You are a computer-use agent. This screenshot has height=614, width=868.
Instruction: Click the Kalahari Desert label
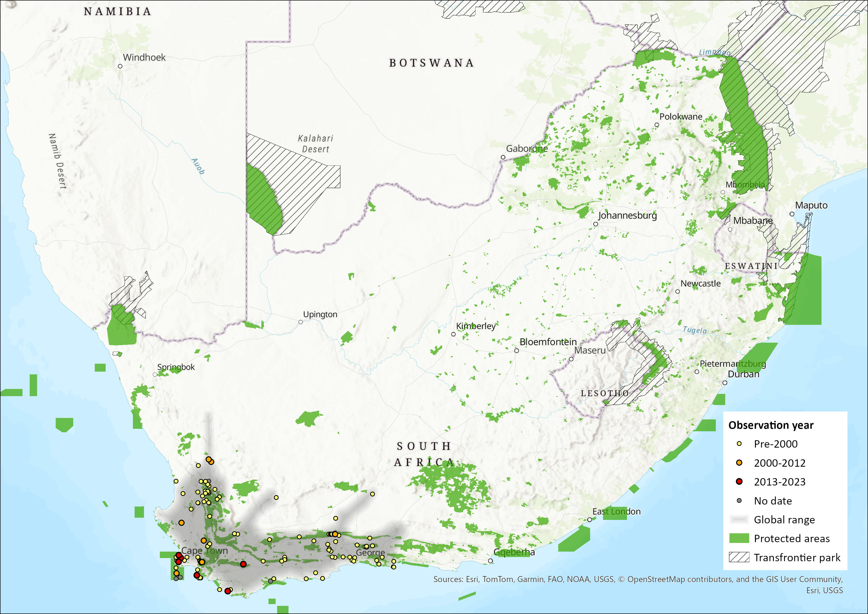[315, 144]
